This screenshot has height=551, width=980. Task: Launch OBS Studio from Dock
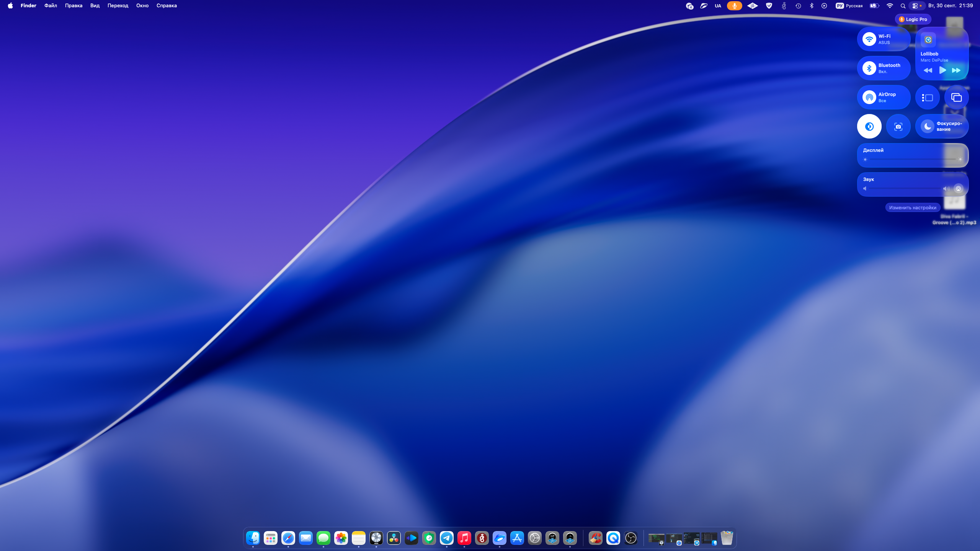coord(630,538)
